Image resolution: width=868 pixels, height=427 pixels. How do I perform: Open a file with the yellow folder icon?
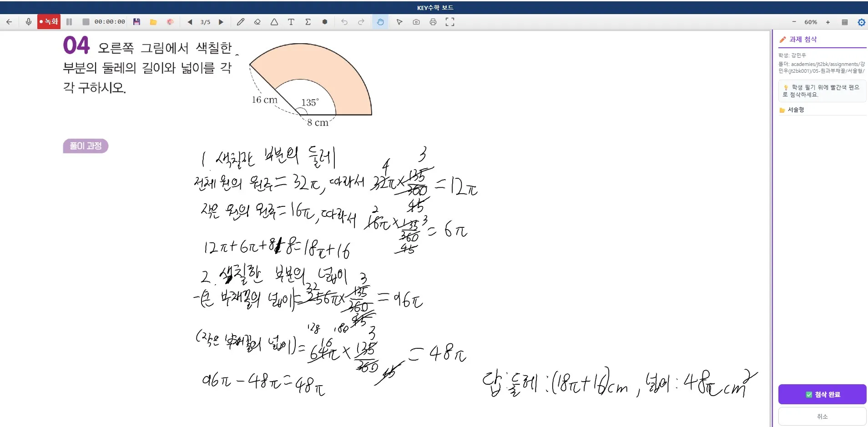153,22
